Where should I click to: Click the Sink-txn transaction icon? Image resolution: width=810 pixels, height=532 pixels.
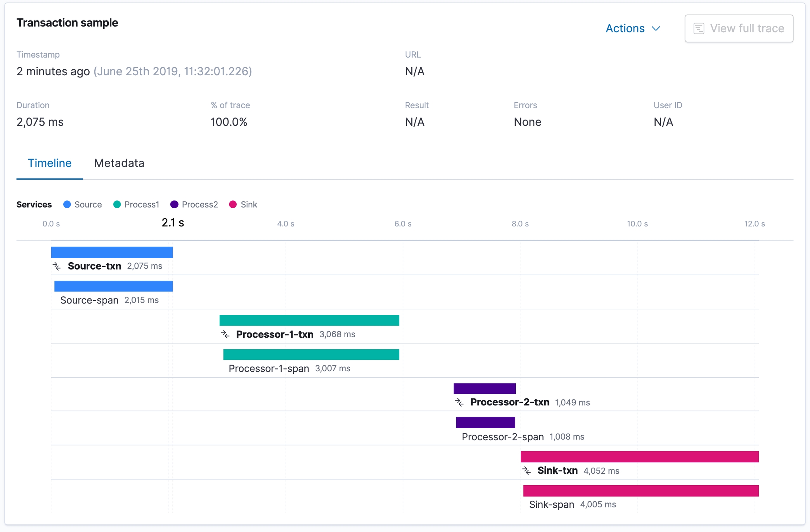[x=527, y=470]
